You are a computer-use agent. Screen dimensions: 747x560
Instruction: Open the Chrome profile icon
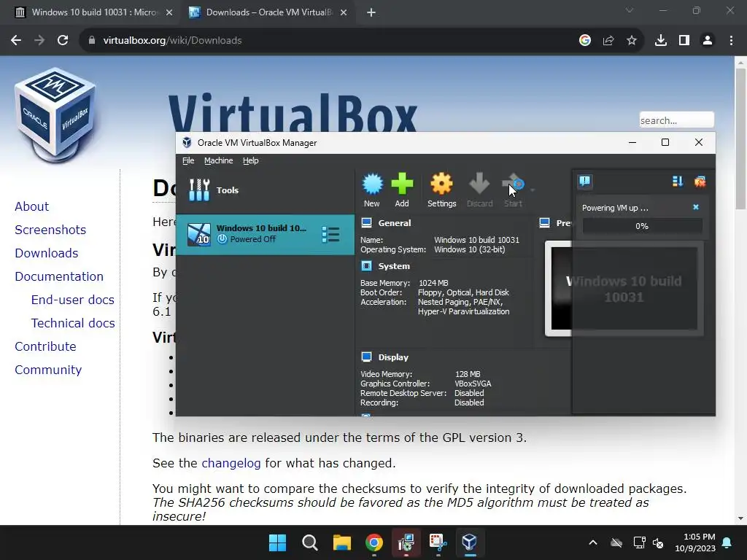(708, 41)
